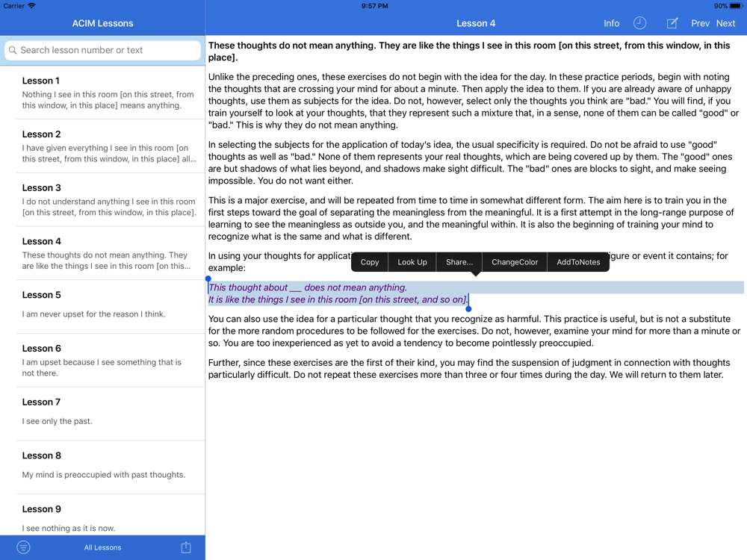Click paragraph starting 'In selecting the subjects'

click(x=471, y=163)
